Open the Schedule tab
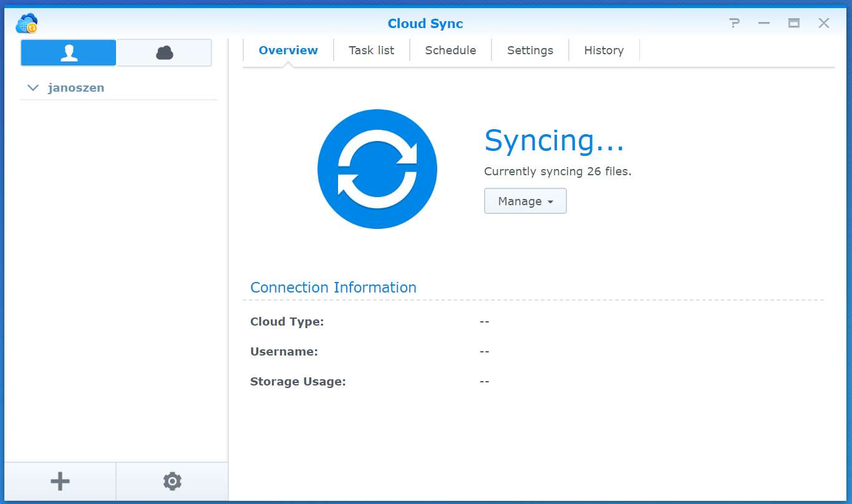 coord(450,51)
